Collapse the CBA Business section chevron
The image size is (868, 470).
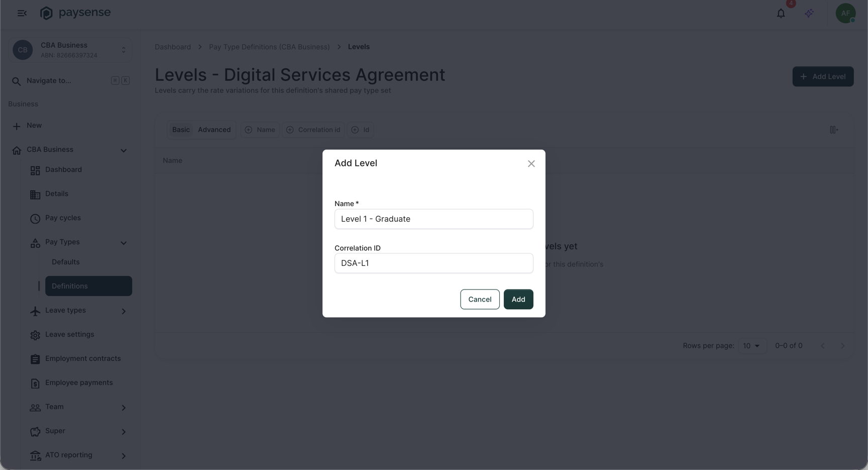(124, 150)
